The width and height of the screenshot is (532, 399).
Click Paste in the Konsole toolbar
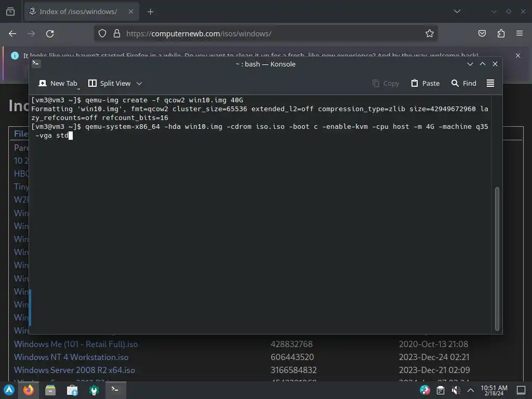[x=425, y=83]
